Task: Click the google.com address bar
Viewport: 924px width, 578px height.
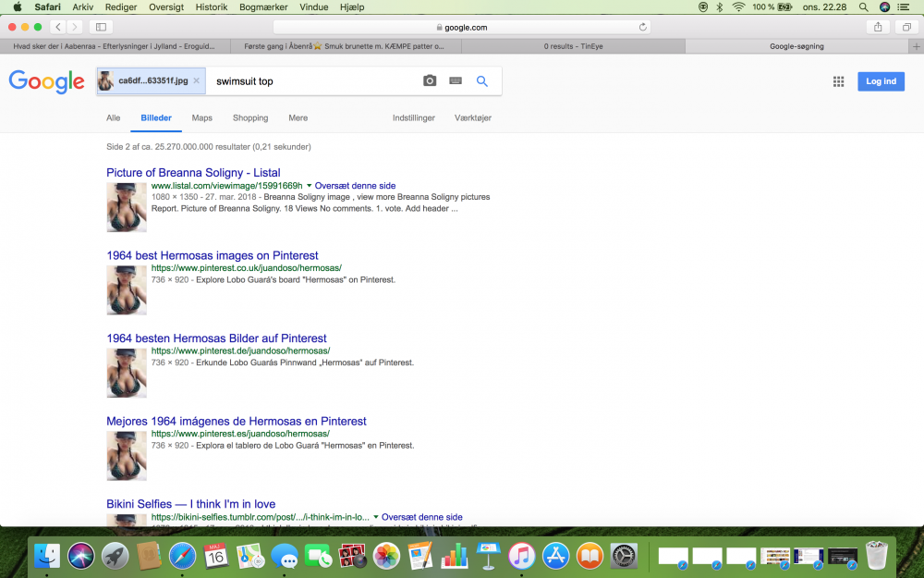Action: (x=461, y=27)
